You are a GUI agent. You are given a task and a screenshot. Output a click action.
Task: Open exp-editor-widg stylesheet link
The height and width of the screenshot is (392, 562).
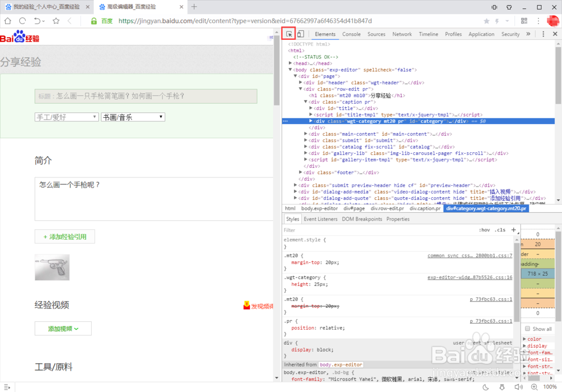470,277
